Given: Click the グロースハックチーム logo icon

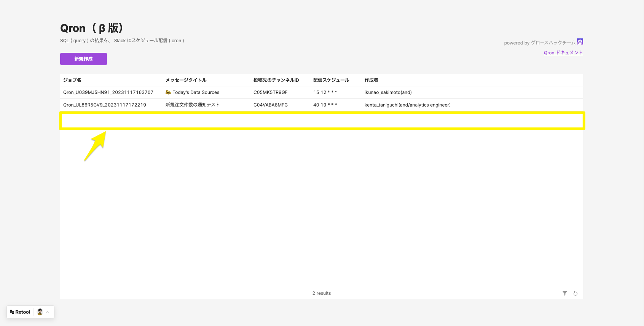Looking at the screenshot, I should 580,42.
